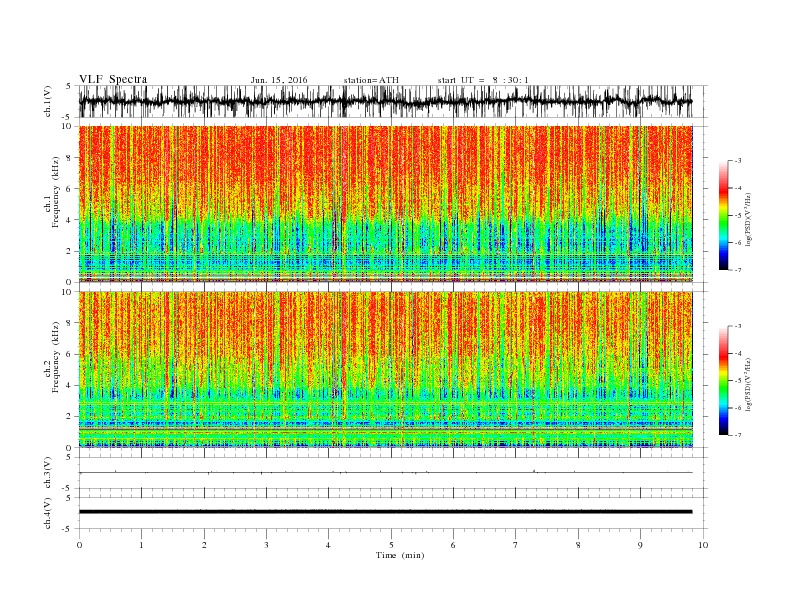This screenshot has height=612, width=792.
Task: Click the '4' kHz tick of ch.2 spectrogram
Action: [x=69, y=385]
